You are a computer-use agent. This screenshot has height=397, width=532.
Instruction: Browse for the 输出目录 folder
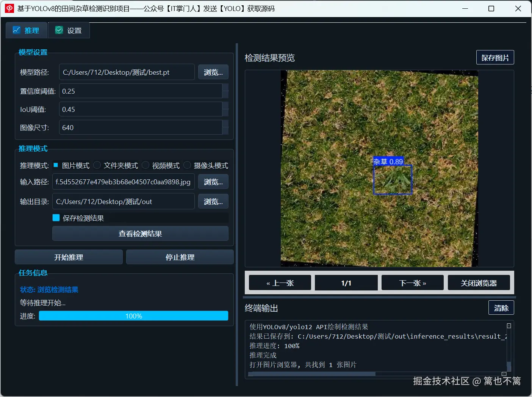tap(213, 201)
